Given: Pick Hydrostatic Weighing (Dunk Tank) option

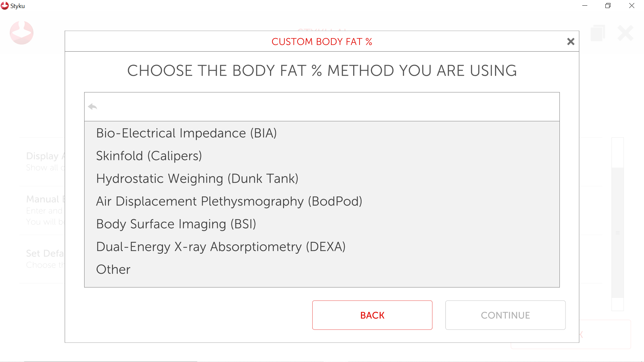Looking at the screenshot, I should coord(197,179).
